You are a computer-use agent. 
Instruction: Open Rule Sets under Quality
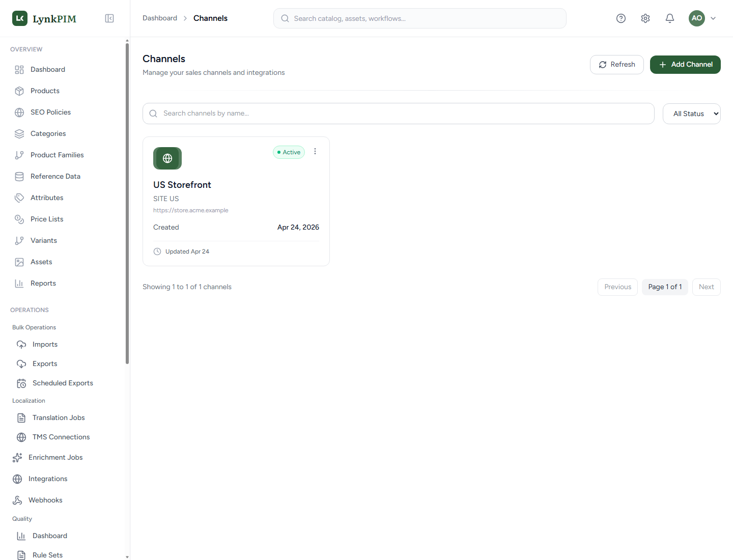pyautogui.click(x=48, y=555)
